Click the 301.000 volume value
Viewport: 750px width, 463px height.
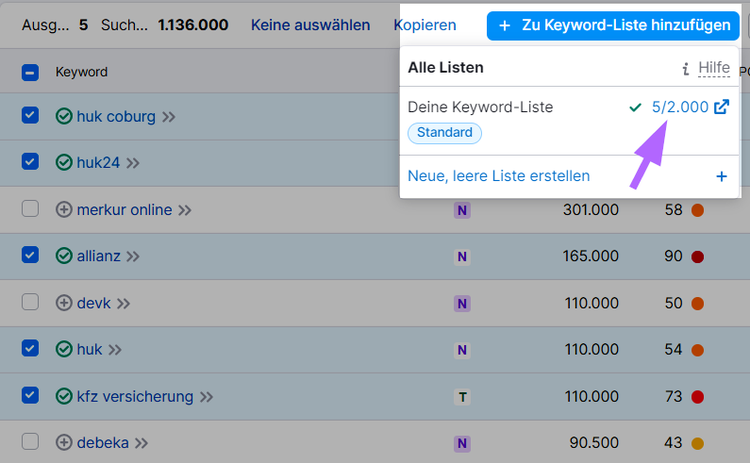click(591, 210)
